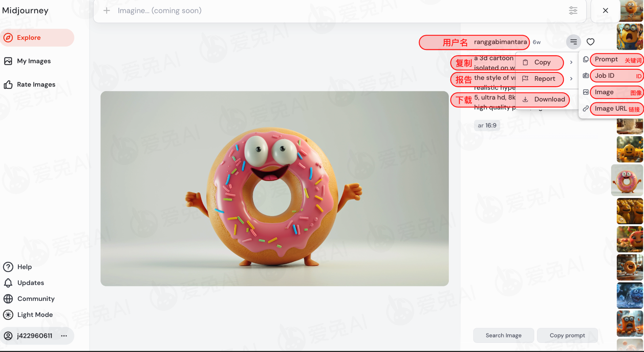Click the Imagine prompt input field
Image resolution: width=644 pixels, height=352 pixels.
coord(340,11)
